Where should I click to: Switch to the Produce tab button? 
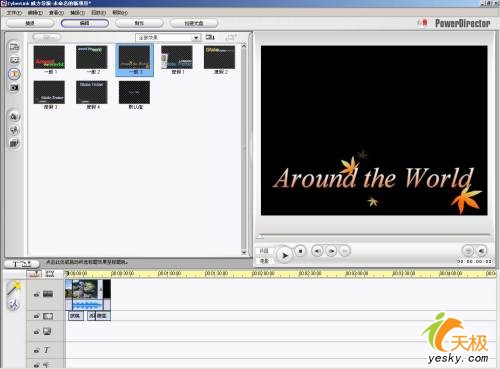click(139, 23)
